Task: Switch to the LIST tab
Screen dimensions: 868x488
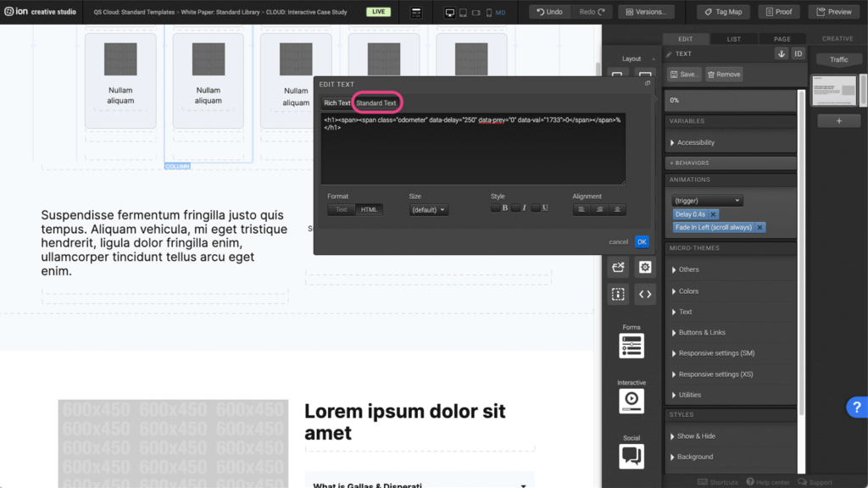Action: coord(733,39)
